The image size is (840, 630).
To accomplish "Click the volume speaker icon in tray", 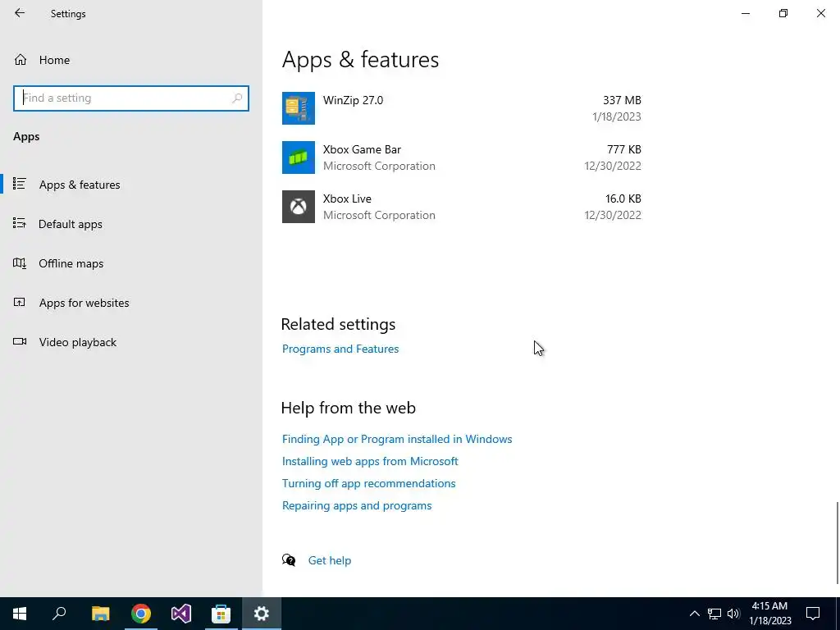I will coord(733,614).
